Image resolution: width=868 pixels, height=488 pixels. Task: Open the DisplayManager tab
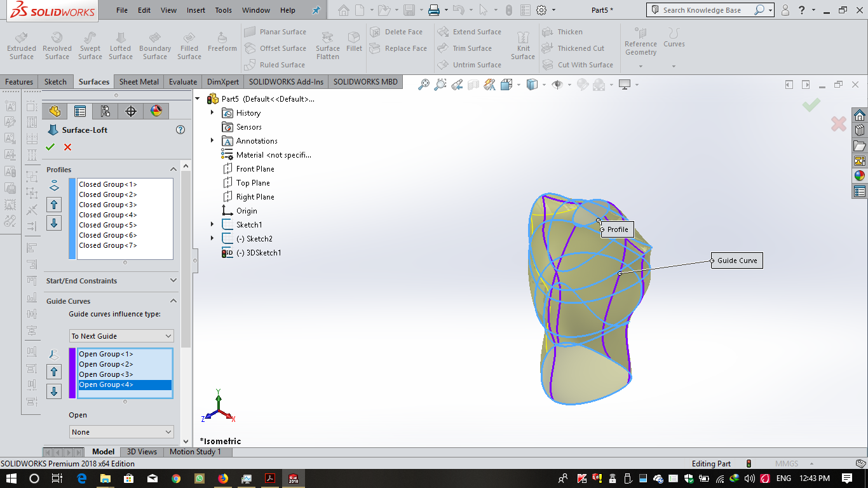pyautogui.click(x=156, y=111)
